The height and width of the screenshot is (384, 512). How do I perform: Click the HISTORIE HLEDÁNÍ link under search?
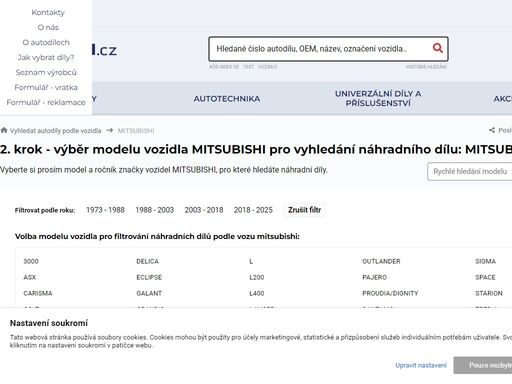tap(426, 67)
